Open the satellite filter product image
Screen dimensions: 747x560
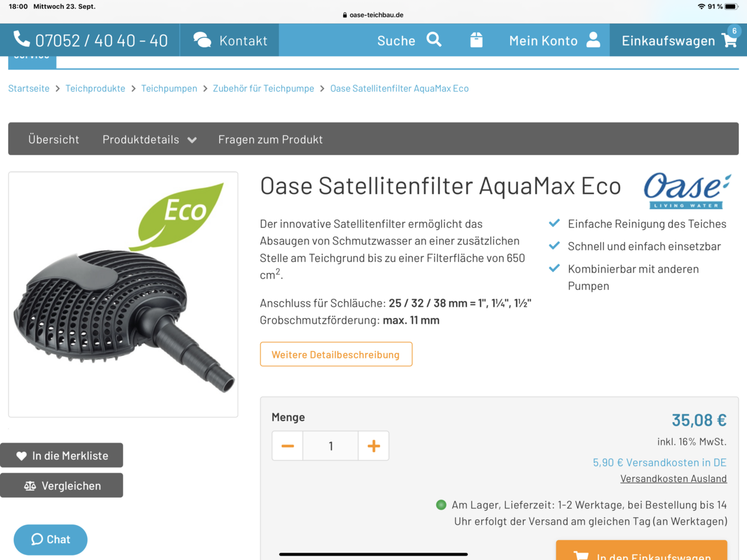[123, 294]
